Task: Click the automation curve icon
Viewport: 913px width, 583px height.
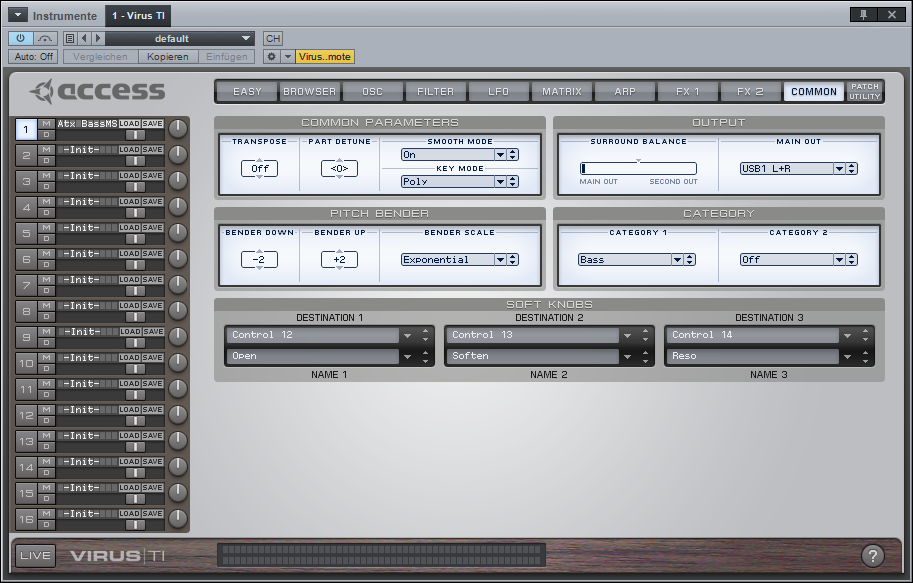Action: (44, 38)
